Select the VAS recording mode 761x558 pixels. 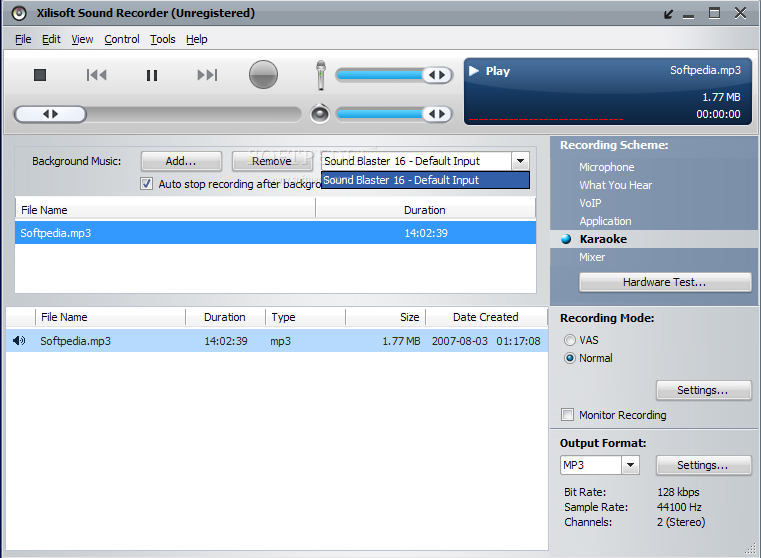570,340
